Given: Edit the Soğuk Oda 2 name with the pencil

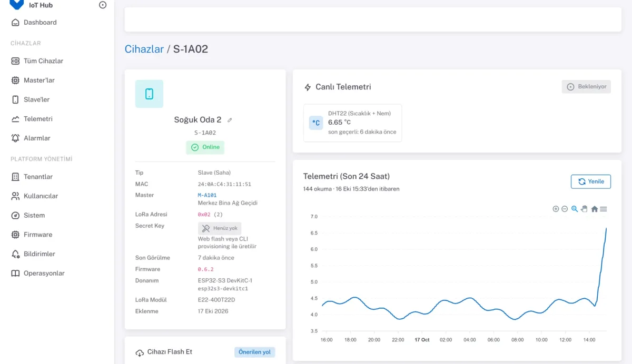Looking at the screenshot, I should point(230,120).
